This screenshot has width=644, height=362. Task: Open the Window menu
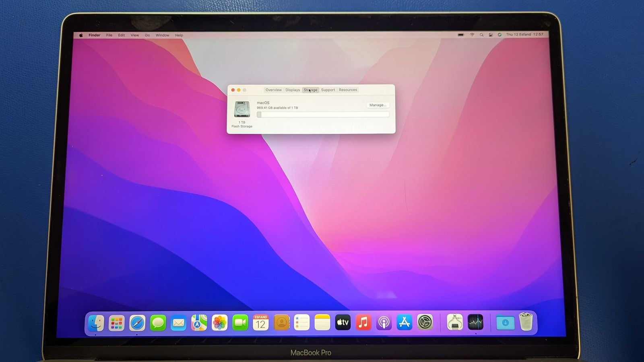pos(163,35)
